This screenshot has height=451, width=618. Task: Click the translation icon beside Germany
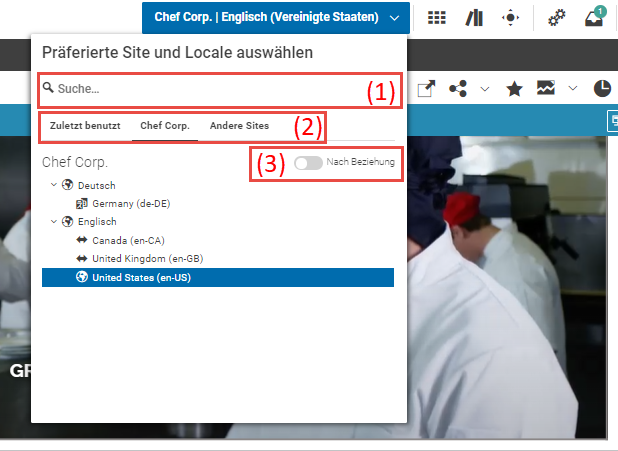coord(82,203)
